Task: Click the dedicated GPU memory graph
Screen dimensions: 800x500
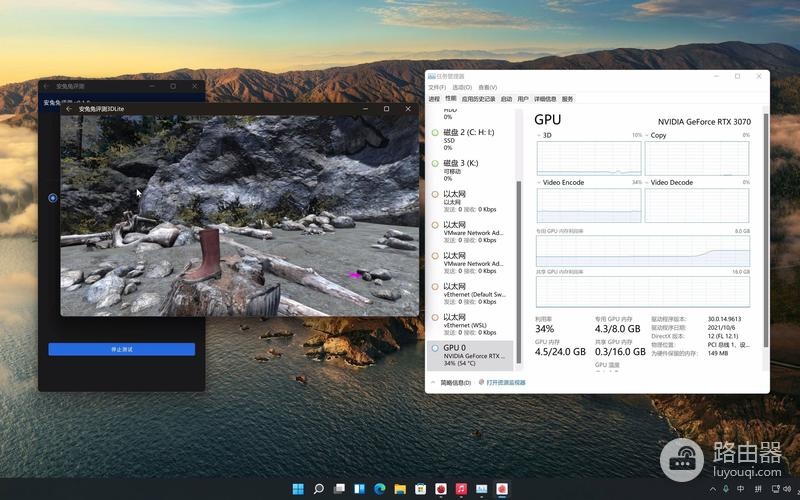Action: 643,251
